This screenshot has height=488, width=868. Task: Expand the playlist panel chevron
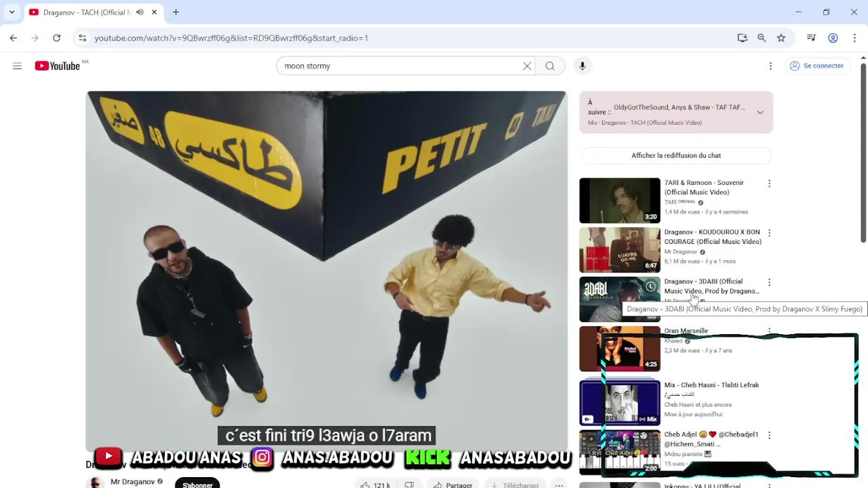click(x=760, y=113)
